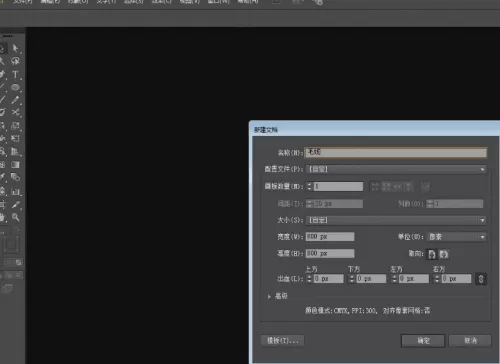Select the Column Graph tool
Viewport: 500px width, 364px height.
coord(15,192)
